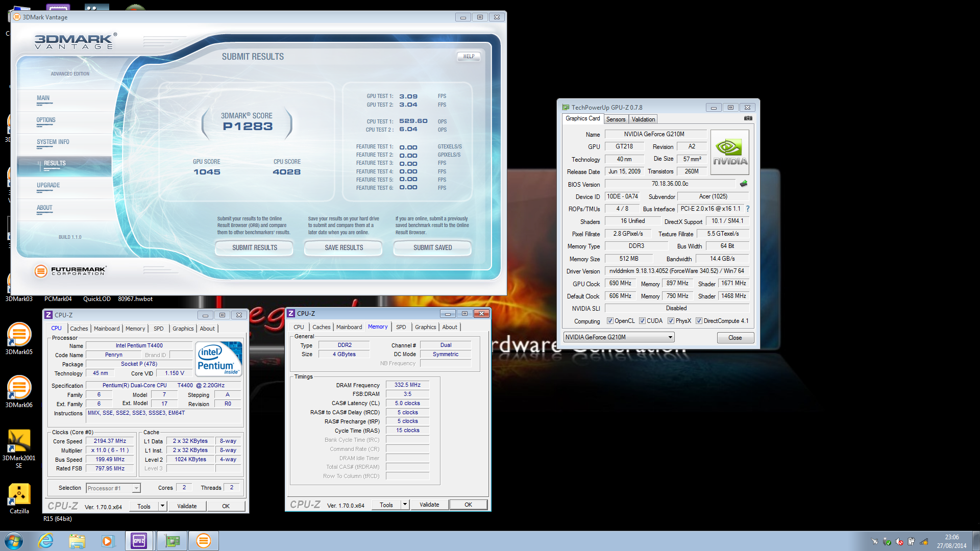Click the Name field showing Intel Pentium T4400

pos(139,345)
